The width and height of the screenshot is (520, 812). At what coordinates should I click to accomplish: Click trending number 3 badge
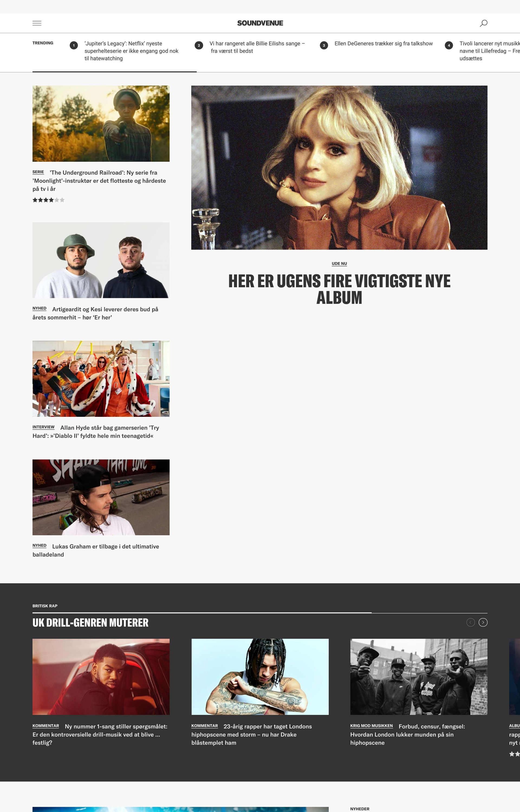coord(324,45)
